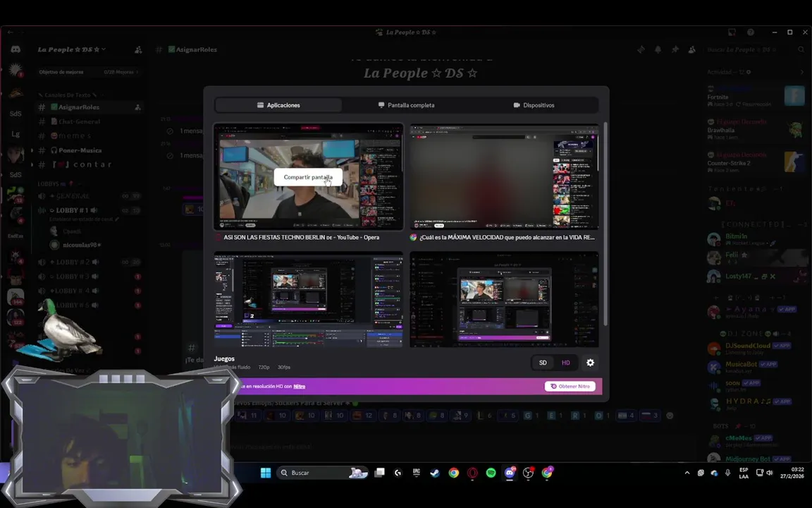The width and height of the screenshot is (812, 508).
Task: Select the LOBBY # 1 voice channel
Action: click(x=89, y=210)
